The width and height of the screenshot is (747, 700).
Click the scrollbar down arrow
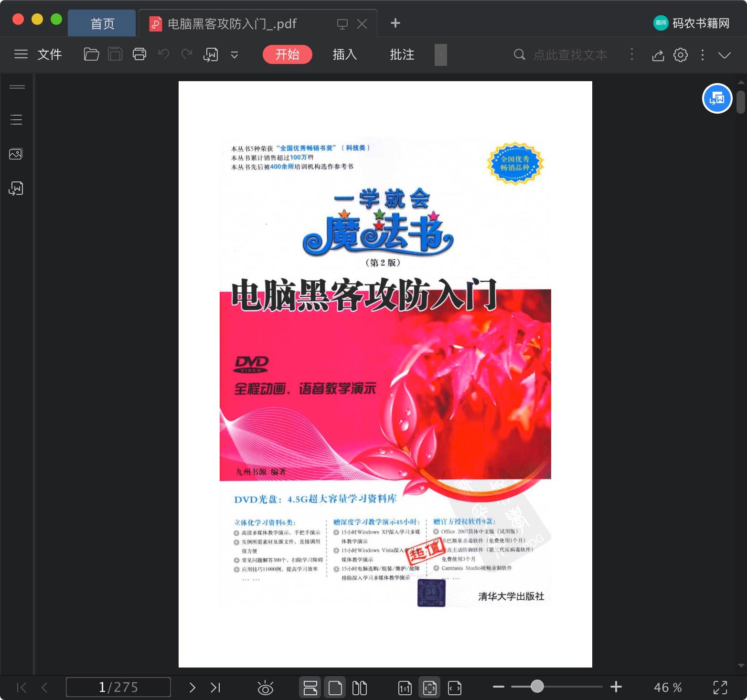click(x=741, y=665)
